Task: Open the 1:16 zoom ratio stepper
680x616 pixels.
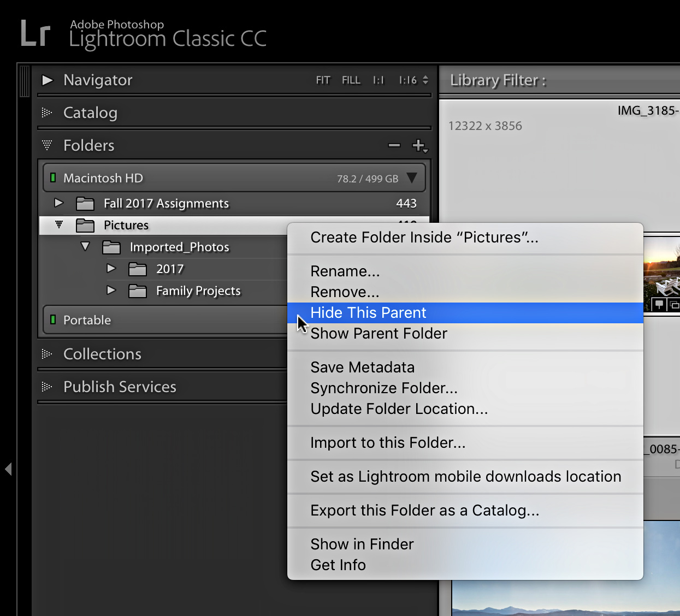Action: click(425, 80)
